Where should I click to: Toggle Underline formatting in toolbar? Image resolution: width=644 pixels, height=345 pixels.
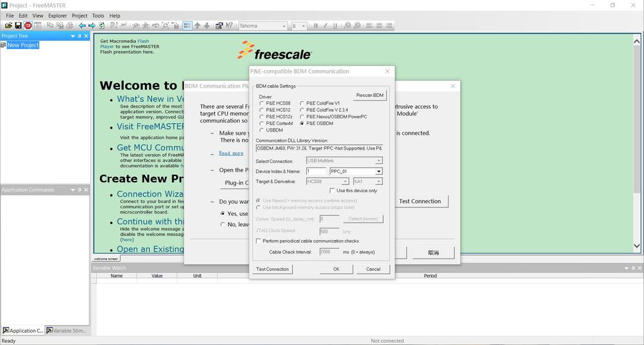point(335,26)
